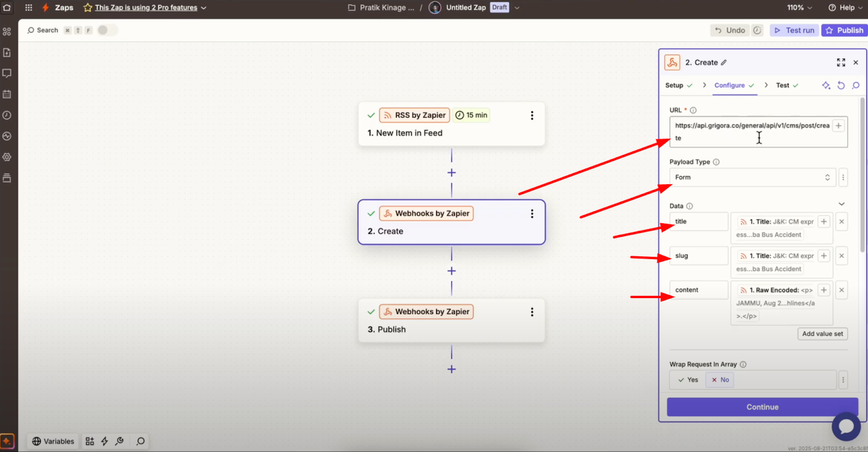Click the info icon next to Payload Type
The height and width of the screenshot is (452, 868).
coord(716,162)
